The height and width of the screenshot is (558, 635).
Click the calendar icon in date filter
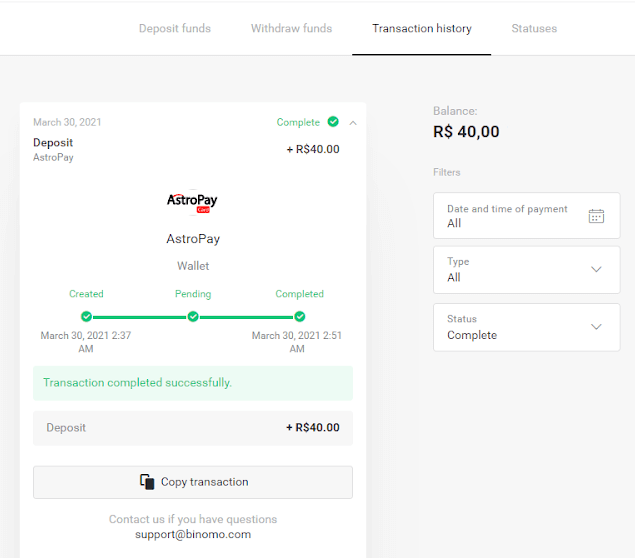597,216
